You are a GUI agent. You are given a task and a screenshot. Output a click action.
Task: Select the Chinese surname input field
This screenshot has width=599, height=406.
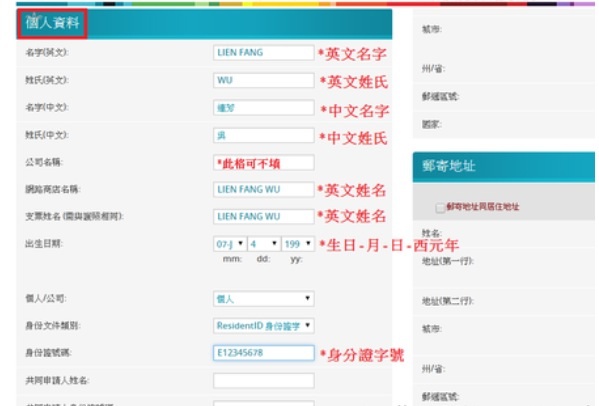[x=264, y=135]
